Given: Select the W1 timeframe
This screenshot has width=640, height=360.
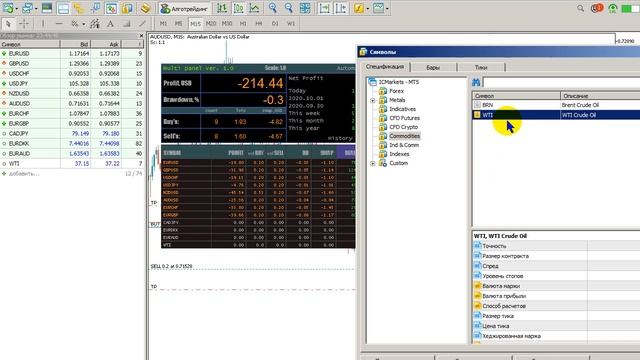Looking at the screenshot, I should tap(291, 24).
